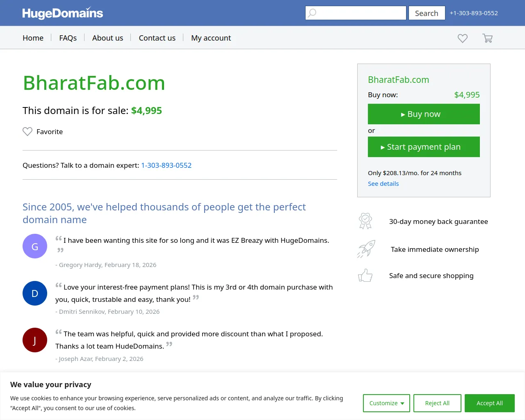Click Joseph Azar's avatar circle

(35, 340)
